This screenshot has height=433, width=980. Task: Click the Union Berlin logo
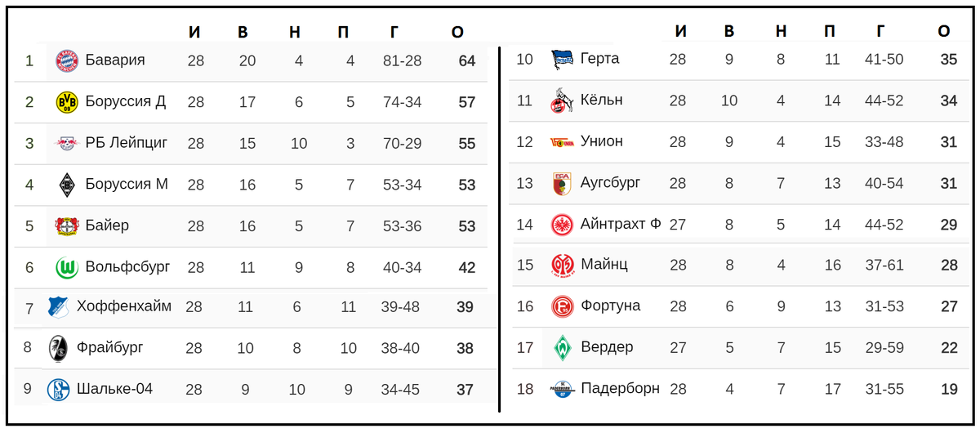pyautogui.click(x=562, y=142)
